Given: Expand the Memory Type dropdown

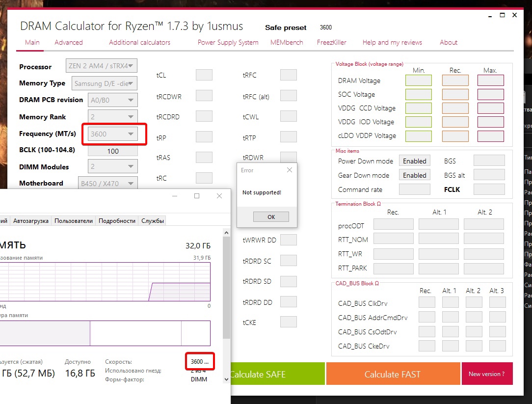Looking at the screenshot, I should click(104, 83).
